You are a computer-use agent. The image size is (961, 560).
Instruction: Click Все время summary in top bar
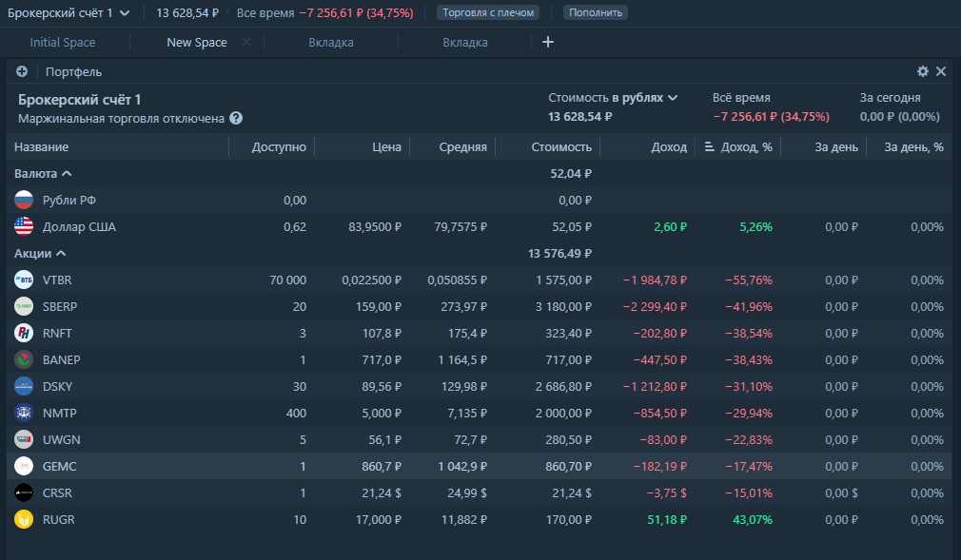[x=324, y=13]
